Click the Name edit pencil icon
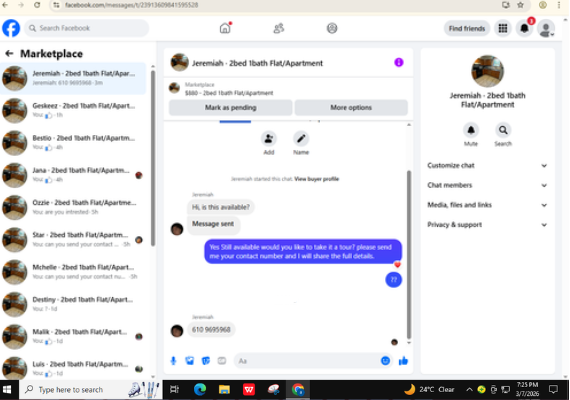 301,139
